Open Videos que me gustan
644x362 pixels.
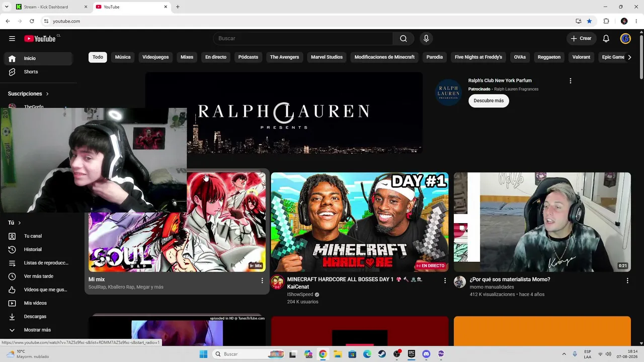click(x=38, y=290)
